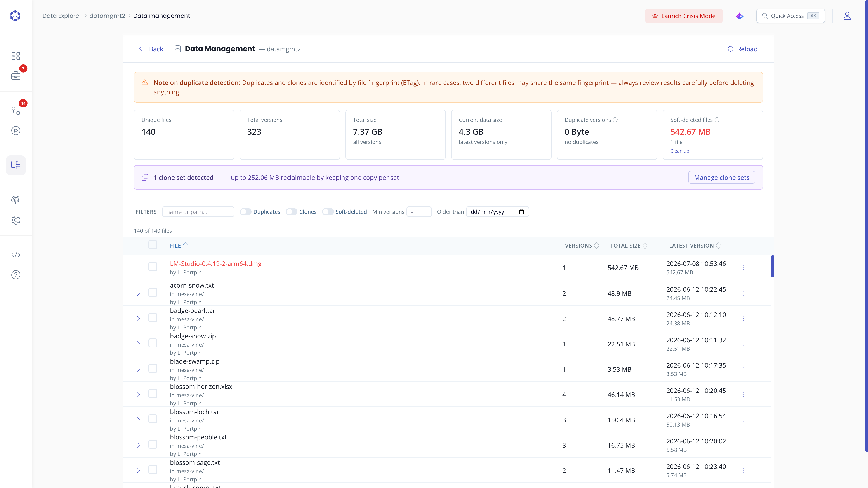This screenshot has width=868, height=488.
Task: Expand the blossom-loch.tar row
Action: [x=138, y=420]
